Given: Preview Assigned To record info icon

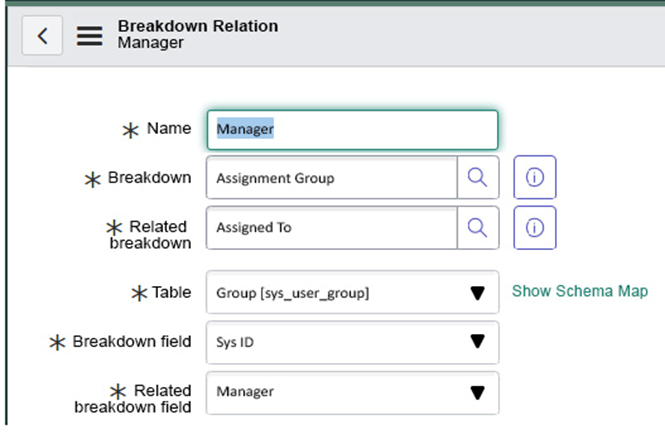Looking at the screenshot, I should (x=534, y=228).
